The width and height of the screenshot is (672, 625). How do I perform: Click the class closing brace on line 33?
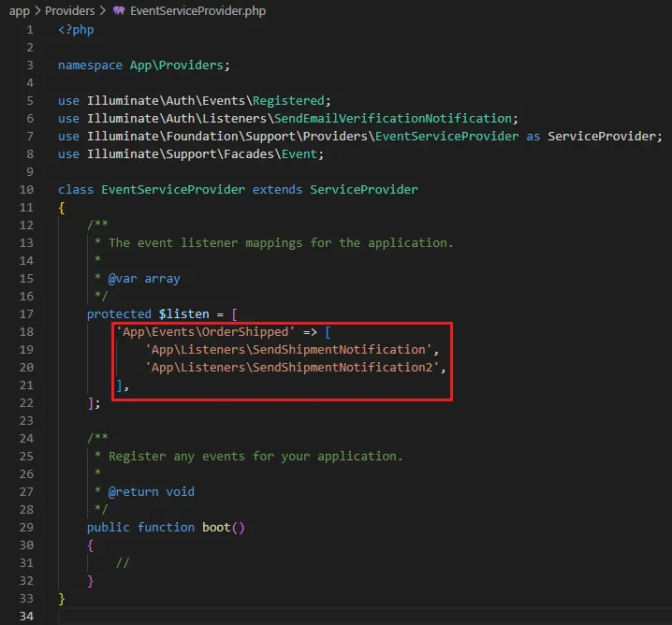tap(61, 599)
